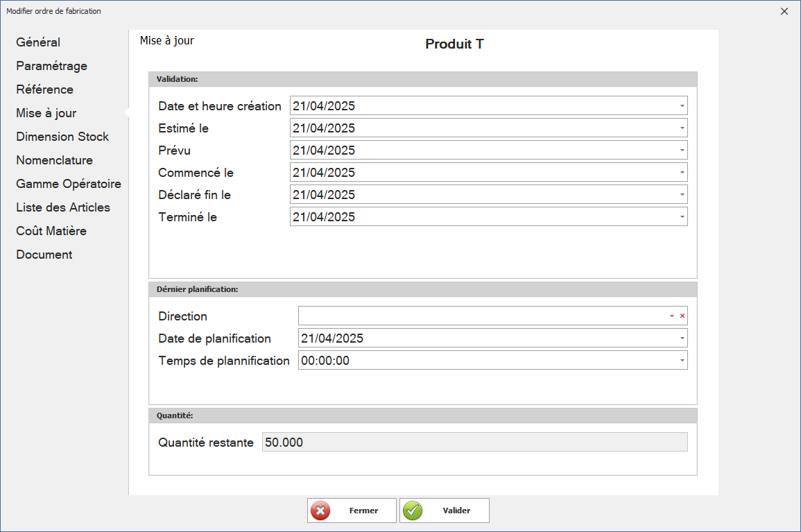Click the Quantité restante field

click(x=474, y=443)
